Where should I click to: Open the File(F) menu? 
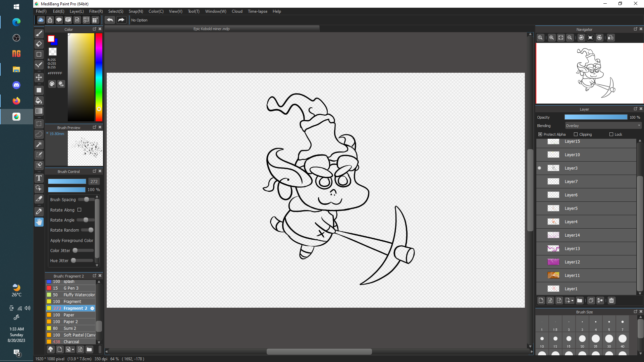click(x=41, y=11)
